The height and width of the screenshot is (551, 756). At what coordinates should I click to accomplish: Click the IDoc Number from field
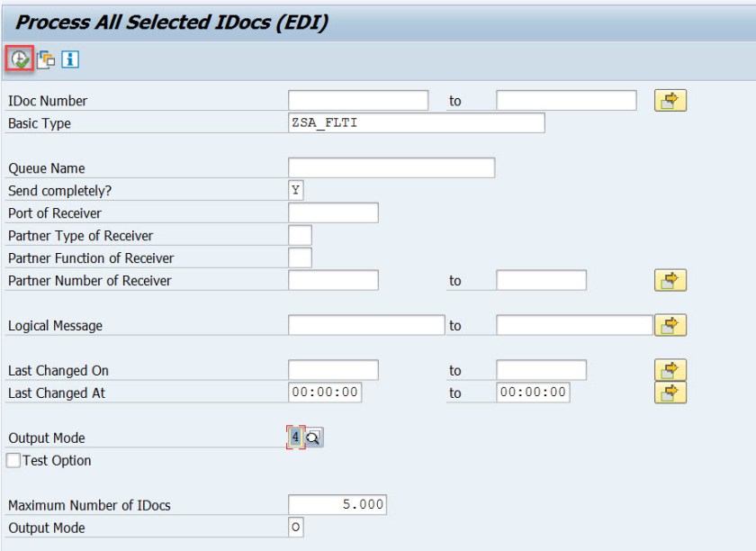(358, 101)
